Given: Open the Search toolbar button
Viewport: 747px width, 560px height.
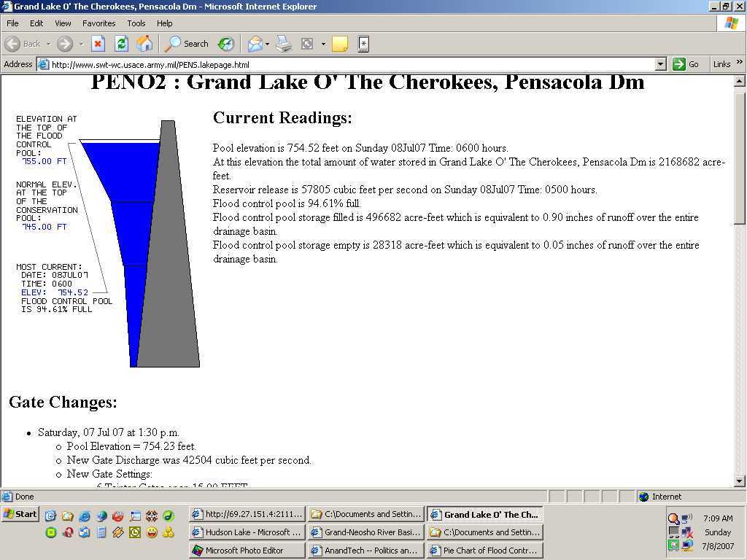Looking at the screenshot, I should tap(187, 44).
